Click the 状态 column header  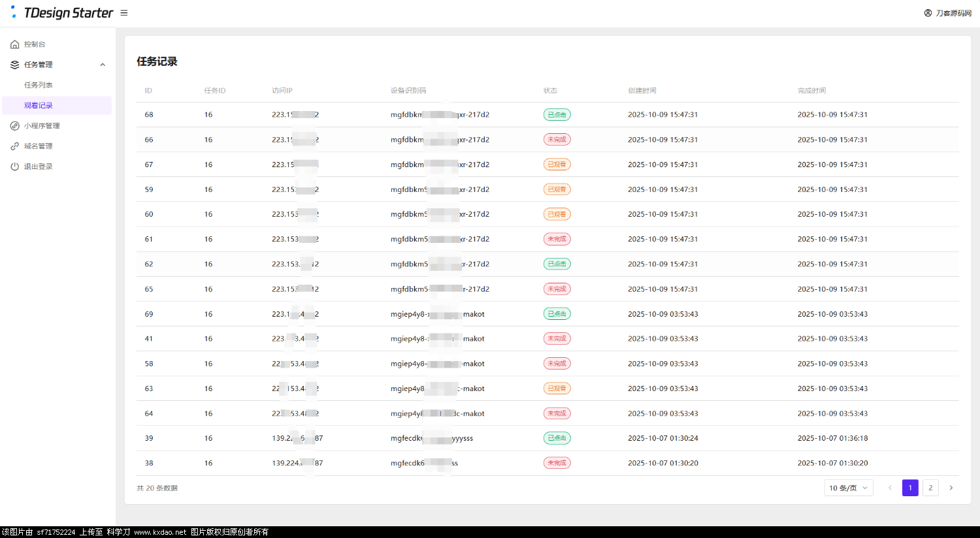pos(550,91)
